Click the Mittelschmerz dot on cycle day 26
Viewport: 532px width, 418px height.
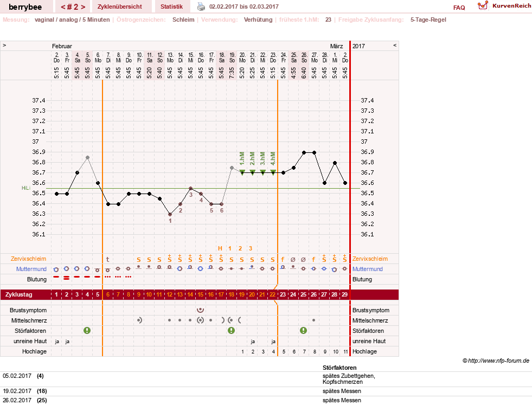(x=314, y=320)
